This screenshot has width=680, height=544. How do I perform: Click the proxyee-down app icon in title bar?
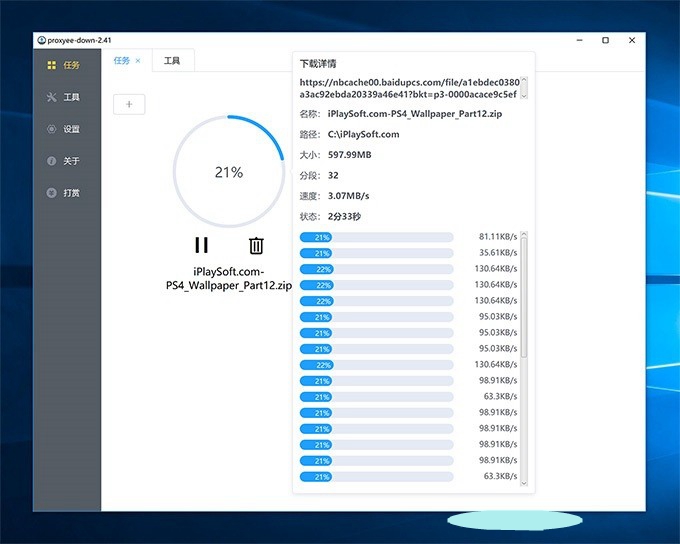pyautogui.click(x=42, y=40)
